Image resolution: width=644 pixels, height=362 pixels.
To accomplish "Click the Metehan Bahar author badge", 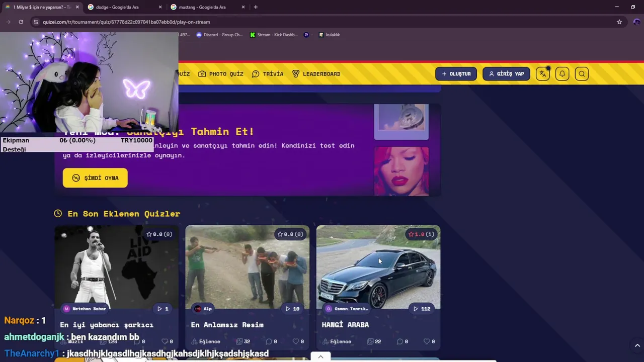I will [x=85, y=309].
